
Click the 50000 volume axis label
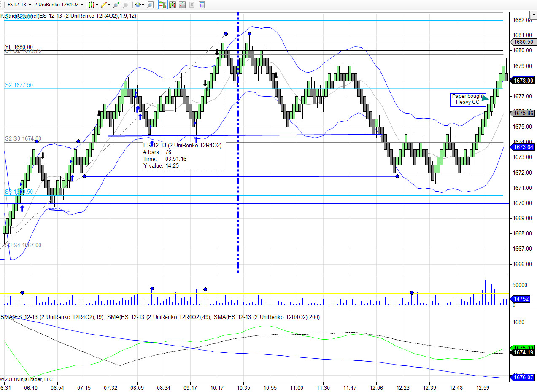click(x=521, y=285)
